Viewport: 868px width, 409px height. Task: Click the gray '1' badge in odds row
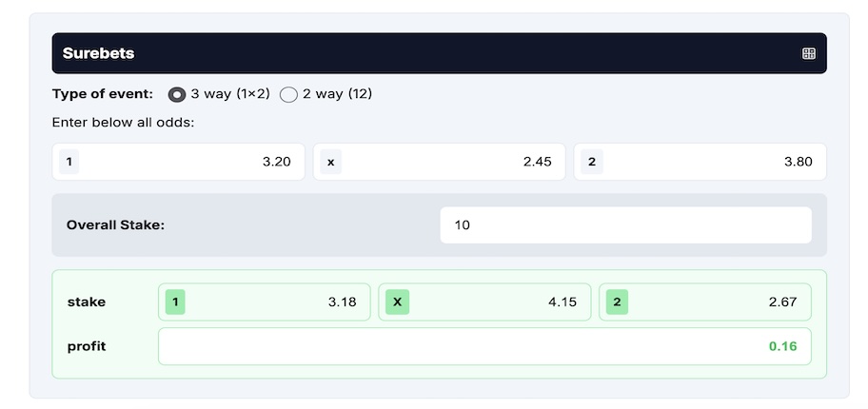[69, 162]
